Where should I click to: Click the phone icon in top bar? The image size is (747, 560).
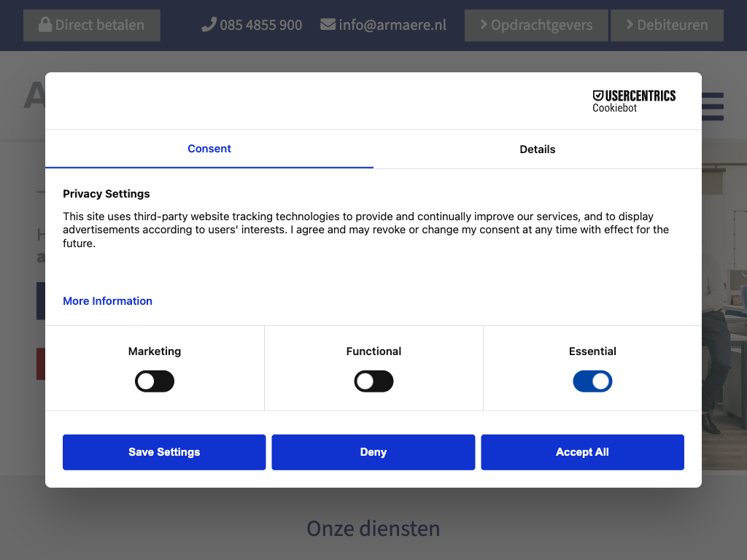pyautogui.click(x=209, y=25)
